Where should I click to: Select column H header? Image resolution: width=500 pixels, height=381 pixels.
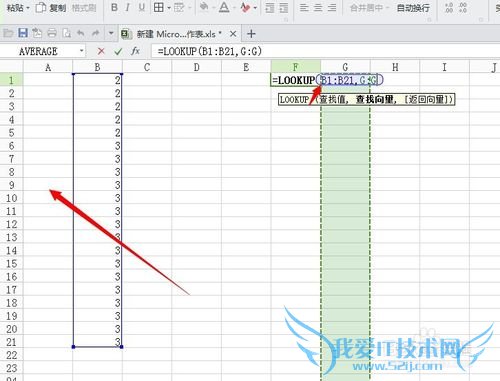[395, 67]
